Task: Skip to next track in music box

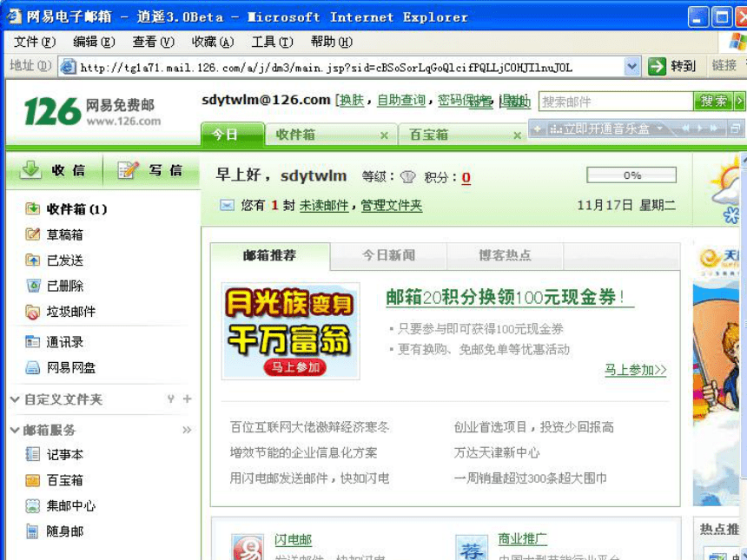Action: click(x=714, y=128)
